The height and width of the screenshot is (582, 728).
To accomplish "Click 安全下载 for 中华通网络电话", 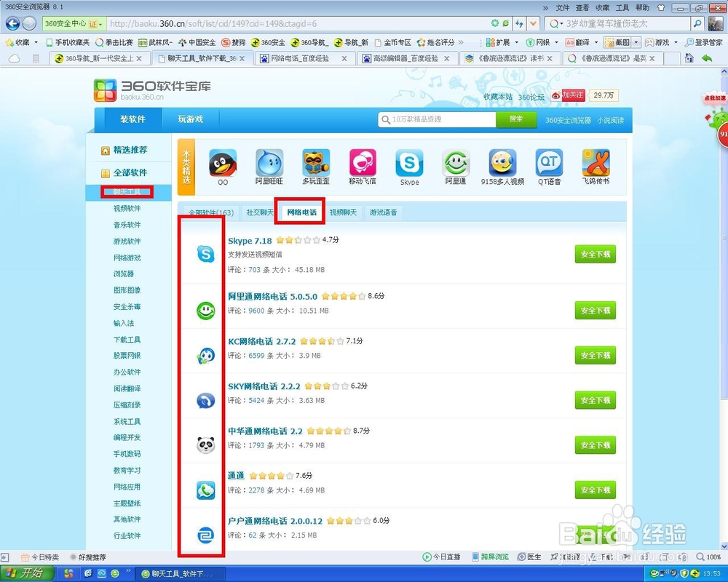I will tap(596, 445).
